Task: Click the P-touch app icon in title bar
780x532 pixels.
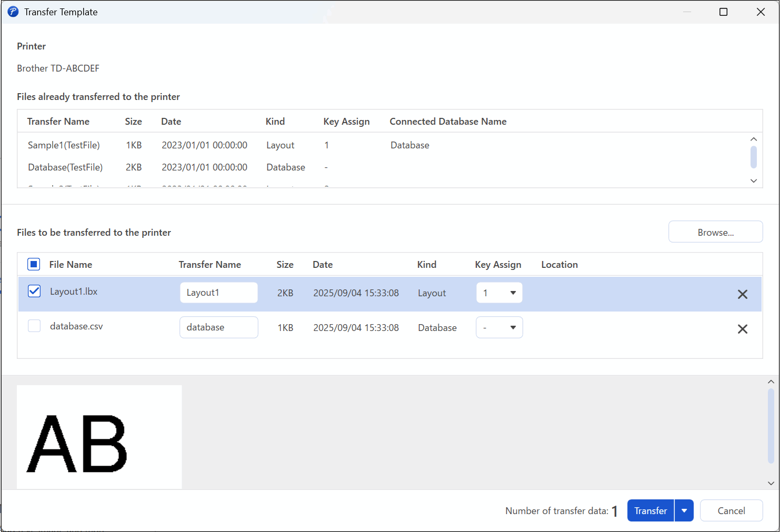Action: point(13,12)
